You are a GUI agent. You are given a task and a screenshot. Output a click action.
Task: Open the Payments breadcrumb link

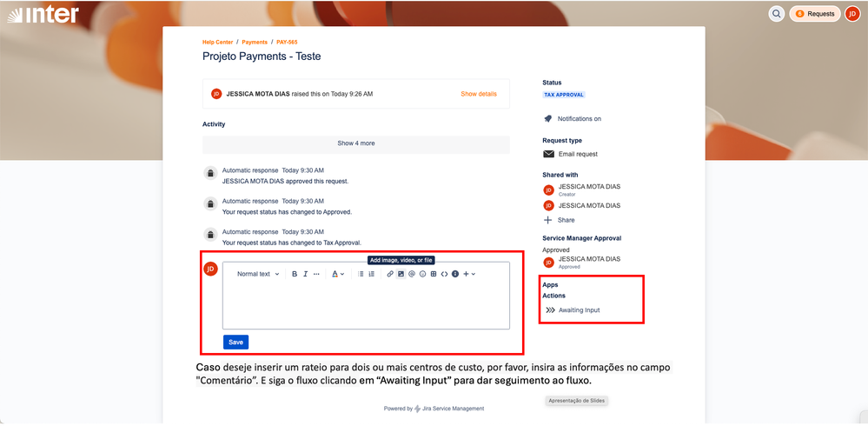click(x=255, y=42)
